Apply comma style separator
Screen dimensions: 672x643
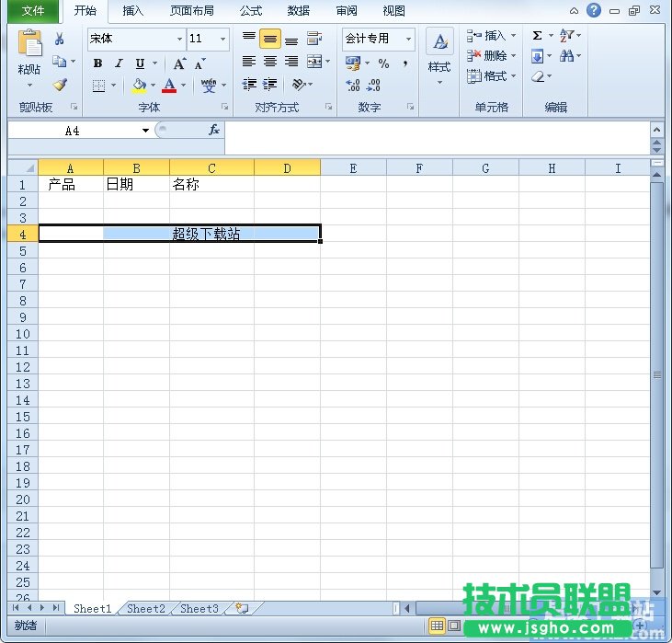(x=405, y=63)
